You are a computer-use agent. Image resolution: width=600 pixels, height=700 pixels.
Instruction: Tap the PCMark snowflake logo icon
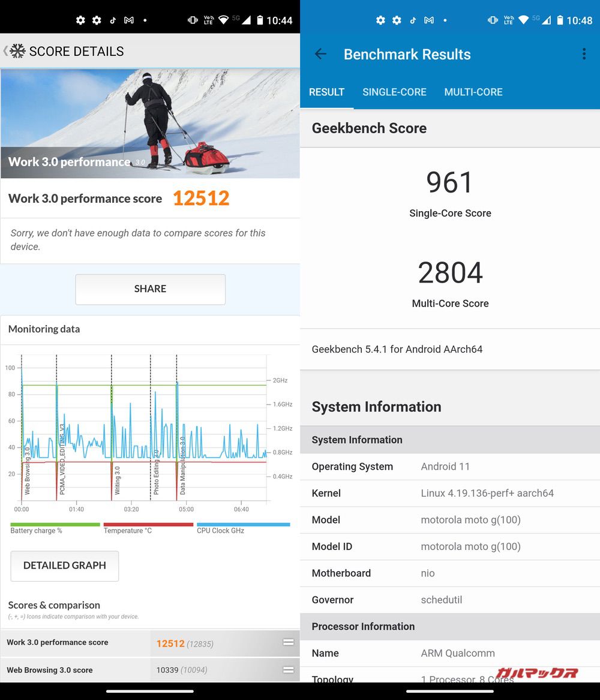(x=17, y=52)
